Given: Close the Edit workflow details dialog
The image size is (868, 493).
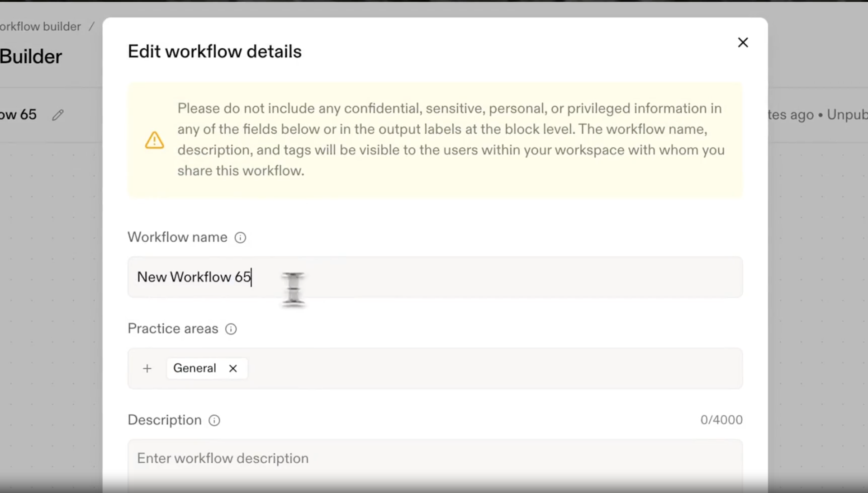Looking at the screenshot, I should tap(743, 42).
